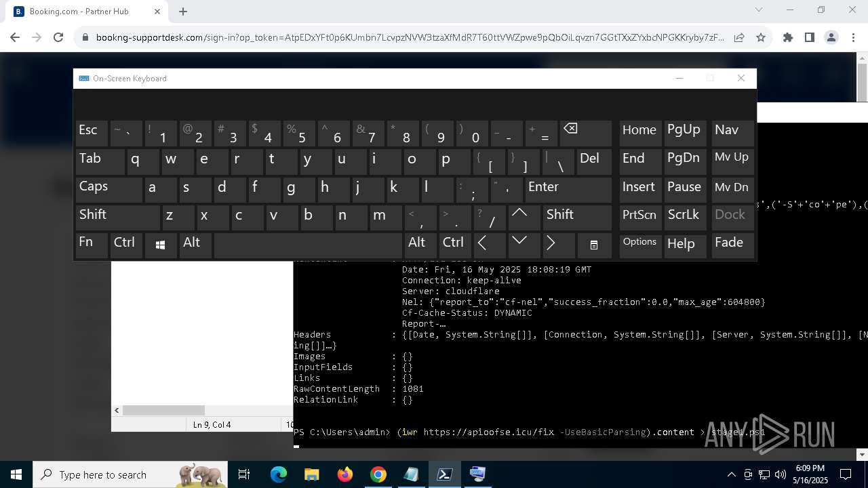Open Chrome profile avatar

tap(831, 38)
